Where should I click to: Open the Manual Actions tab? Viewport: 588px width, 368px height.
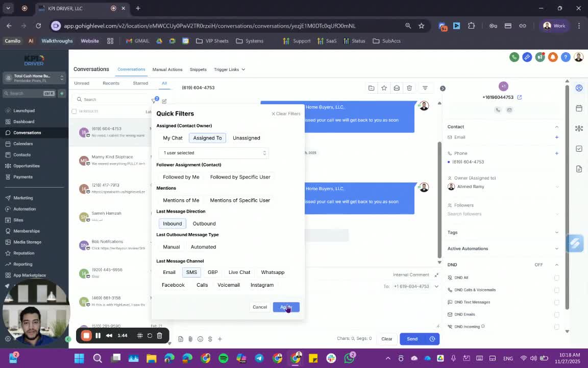(x=167, y=70)
